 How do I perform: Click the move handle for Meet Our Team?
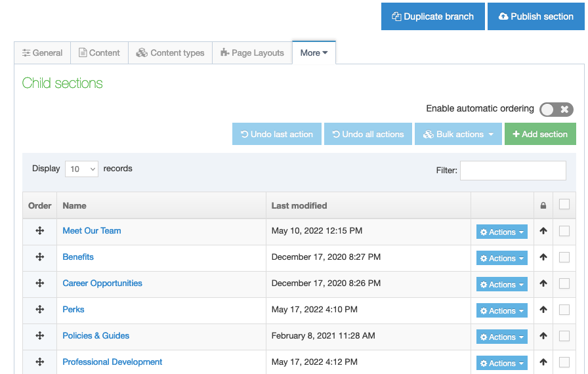pyautogui.click(x=39, y=231)
